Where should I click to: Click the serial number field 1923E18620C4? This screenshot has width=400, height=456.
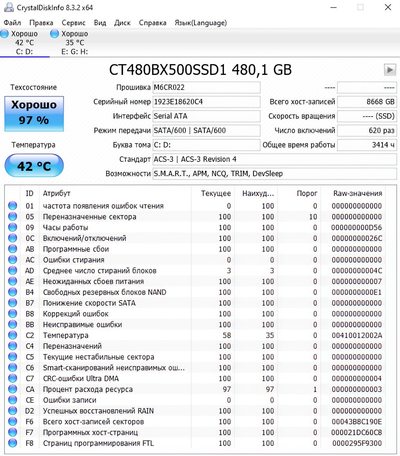click(x=206, y=102)
